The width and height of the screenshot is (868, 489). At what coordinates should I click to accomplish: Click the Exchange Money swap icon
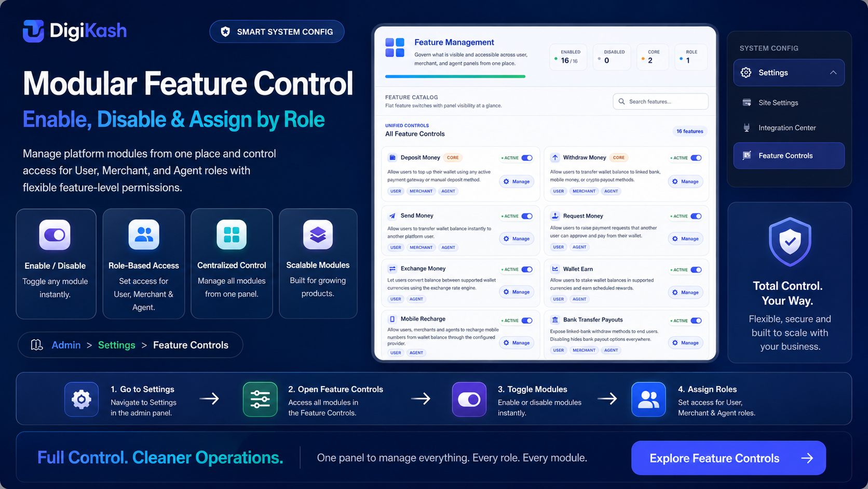coord(392,269)
